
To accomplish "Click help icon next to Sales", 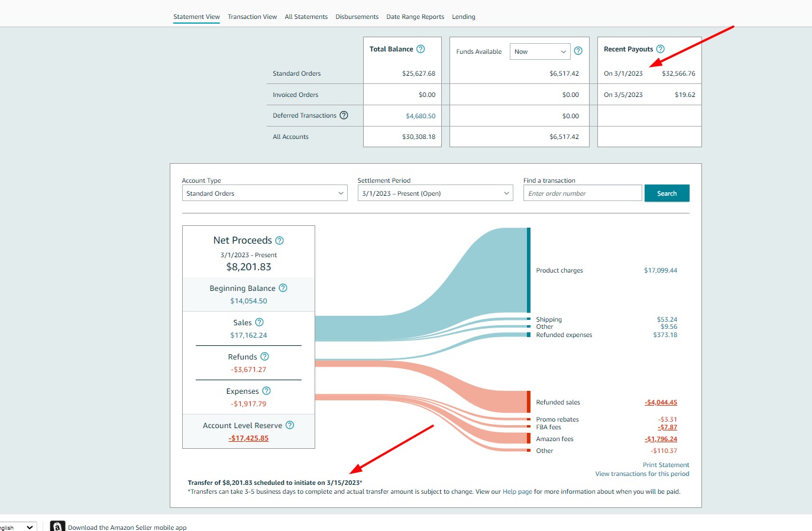I will [259, 322].
